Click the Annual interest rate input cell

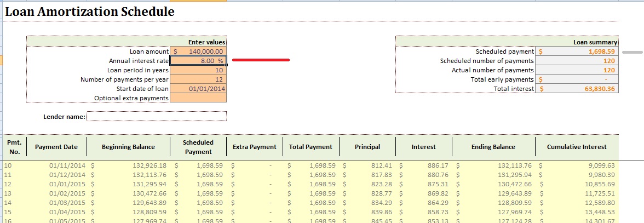198,60
